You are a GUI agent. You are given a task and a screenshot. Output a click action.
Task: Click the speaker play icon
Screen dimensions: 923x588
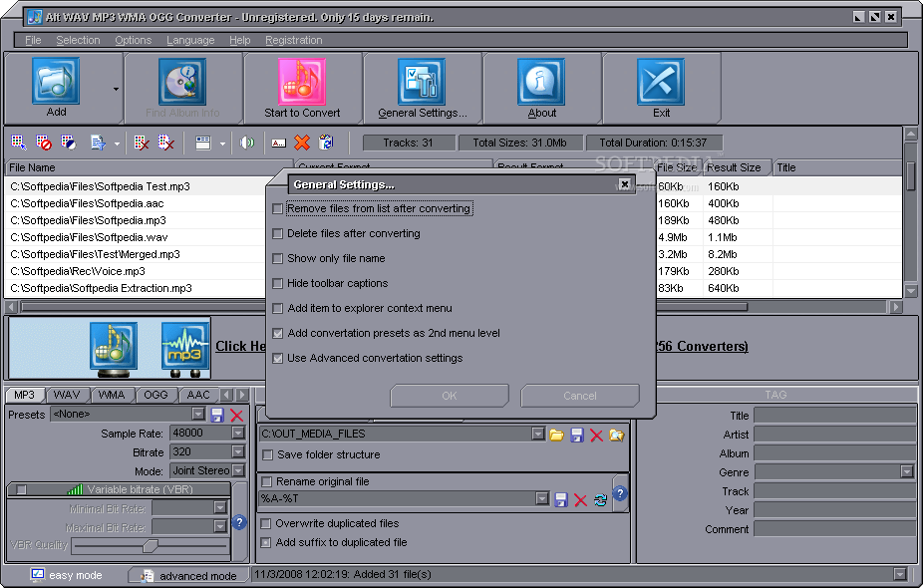[247, 143]
